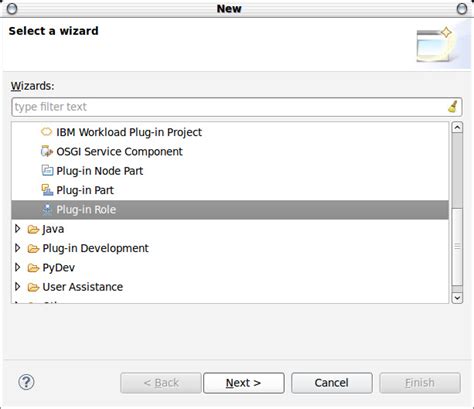This screenshot has width=474, height=409.
Task: Click the wizard list scroll up arrow
Action: point(457,128)
